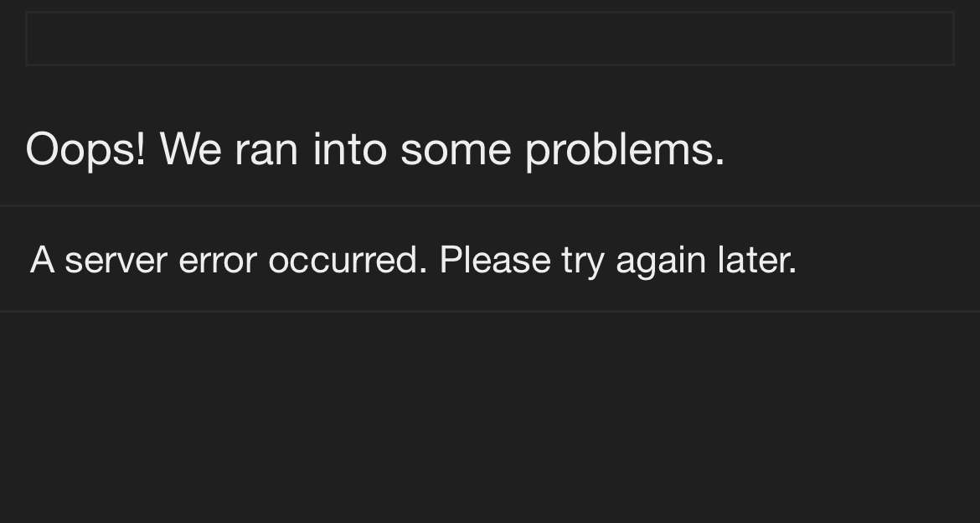Image resolution: width=980 pixels, height=523 pixels.
Task: Click the word 'into' in the heading
Action: coord(350,150)
